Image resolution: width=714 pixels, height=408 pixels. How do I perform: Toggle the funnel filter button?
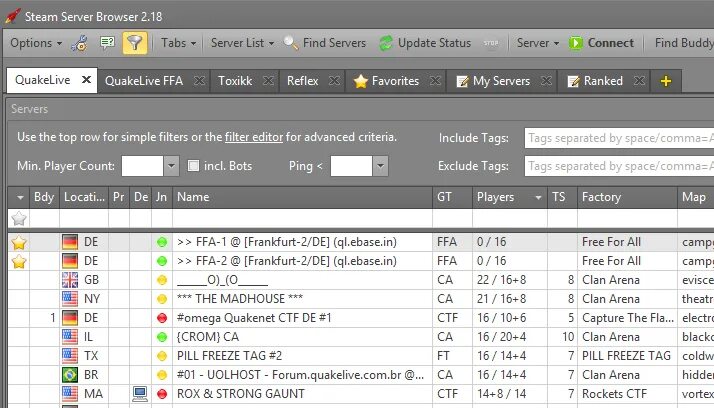point(135,43)
